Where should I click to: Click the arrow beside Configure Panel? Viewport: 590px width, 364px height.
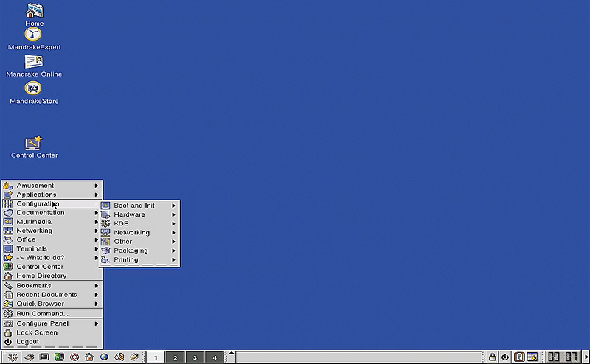pos(97,323)
